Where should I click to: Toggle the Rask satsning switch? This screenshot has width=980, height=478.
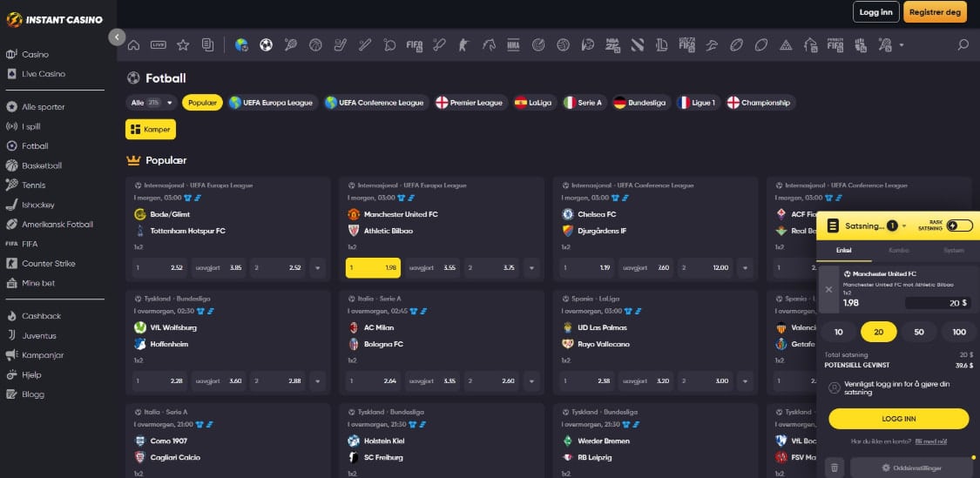tap(959, 226)
